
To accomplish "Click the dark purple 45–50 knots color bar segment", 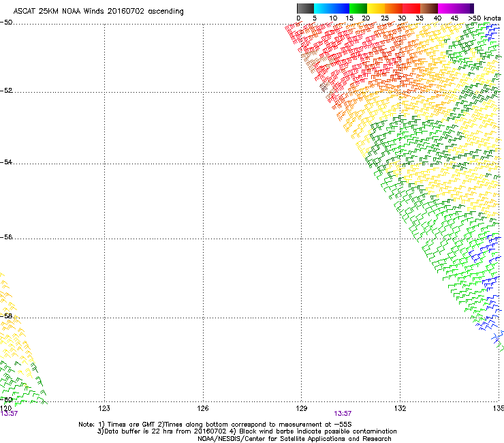I will coord(464,8).
